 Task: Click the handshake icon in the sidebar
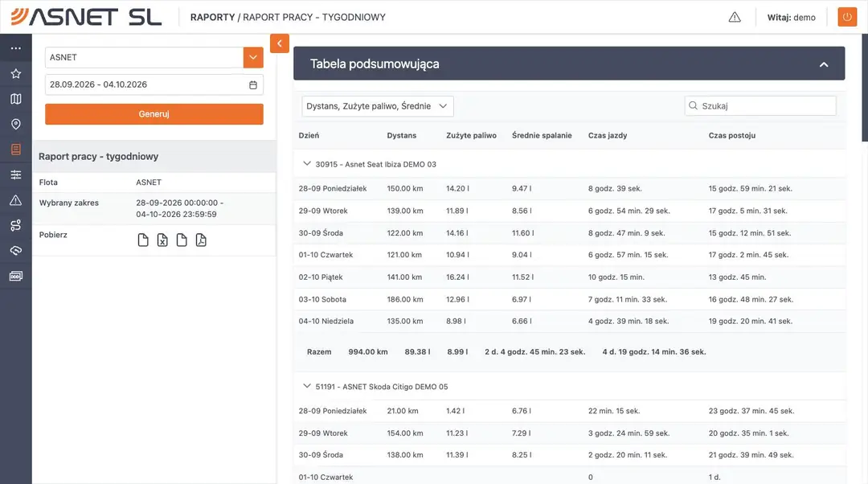(15, 251)
